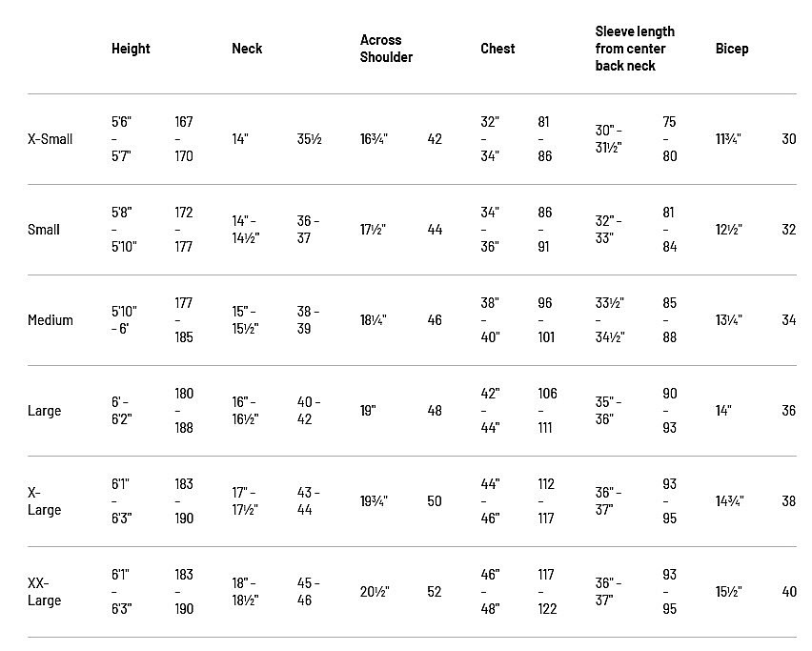812x651 pixels.
Task: Select the Across Shoulder column header
Action: coord(386,49)
